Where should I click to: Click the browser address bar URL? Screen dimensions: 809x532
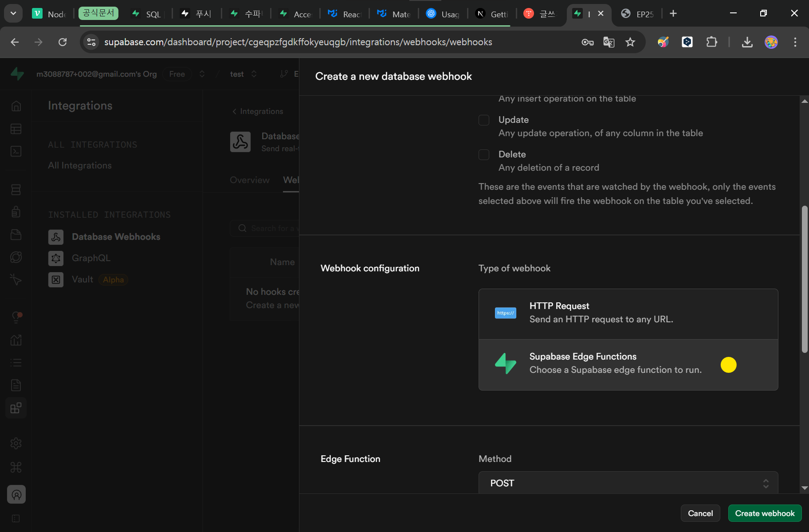tap(298, 42)
